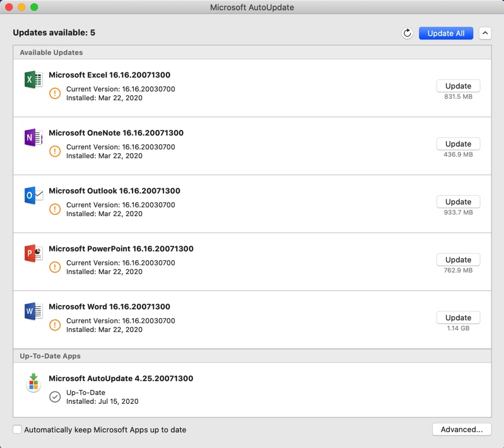Screen dimensions: 504x448
Task: Click the Microsoft PowerPoint app icon
Action: click(33, 253)
